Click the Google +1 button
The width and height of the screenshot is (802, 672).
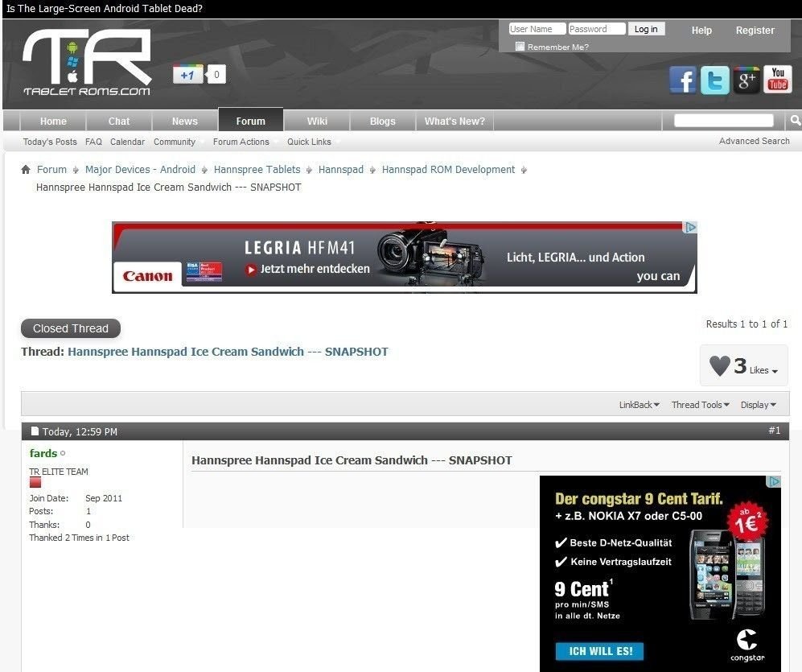[187, 75]
